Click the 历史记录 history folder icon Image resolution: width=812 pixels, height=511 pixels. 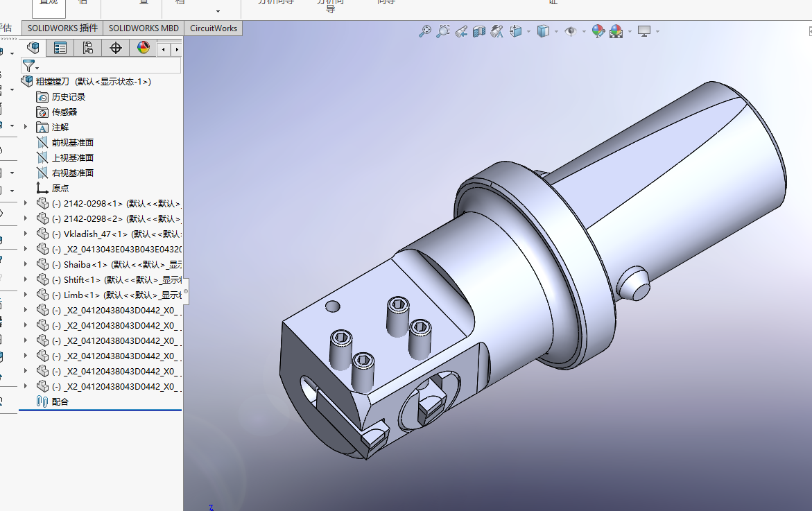pos(42,97)
